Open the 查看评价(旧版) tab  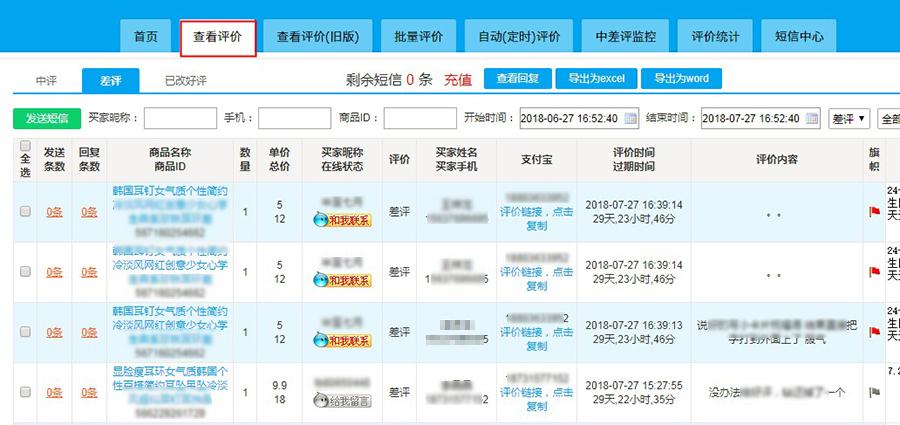coord(318,36)
